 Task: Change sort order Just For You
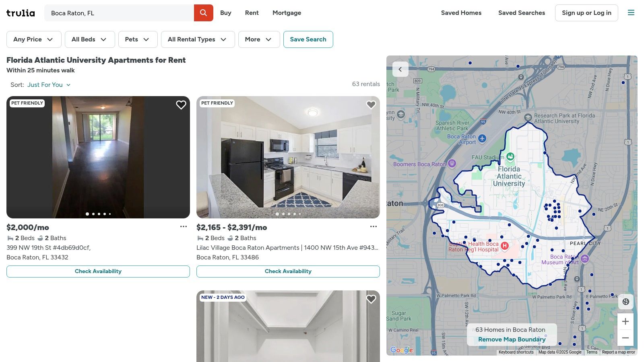[49, 85]
